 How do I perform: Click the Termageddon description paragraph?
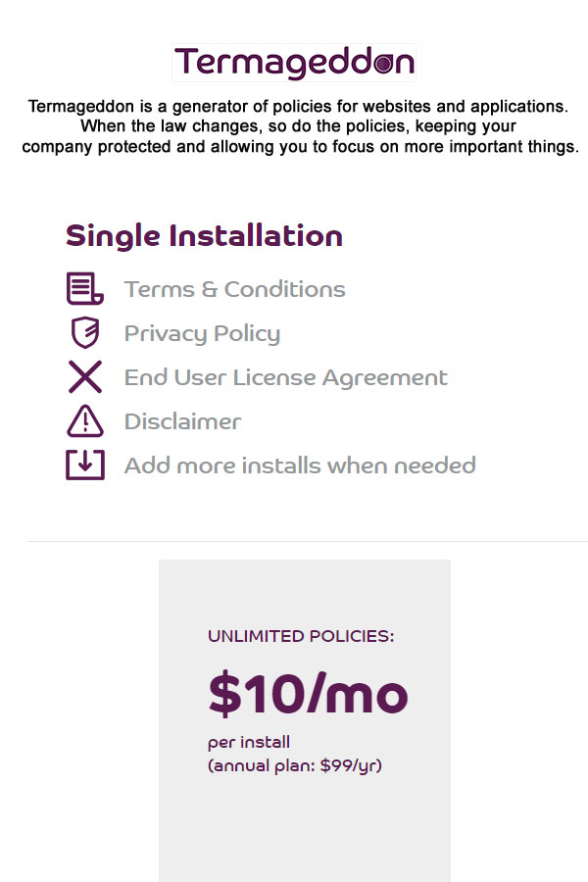(x=300, y=126)
